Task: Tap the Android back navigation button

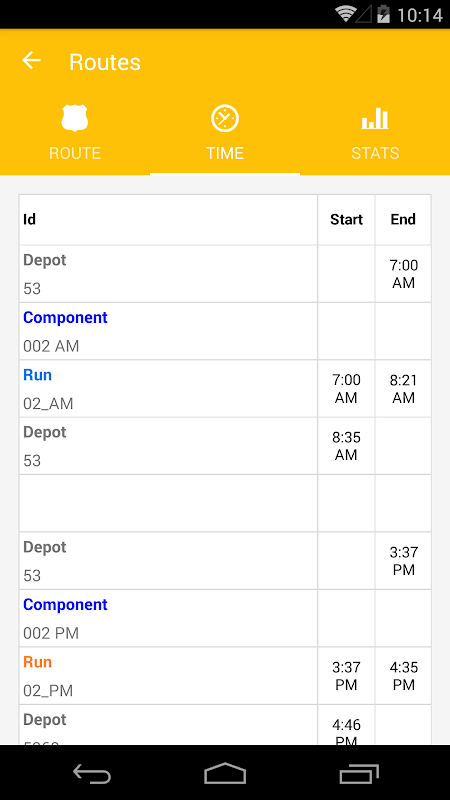Action: tap(92, 773)
